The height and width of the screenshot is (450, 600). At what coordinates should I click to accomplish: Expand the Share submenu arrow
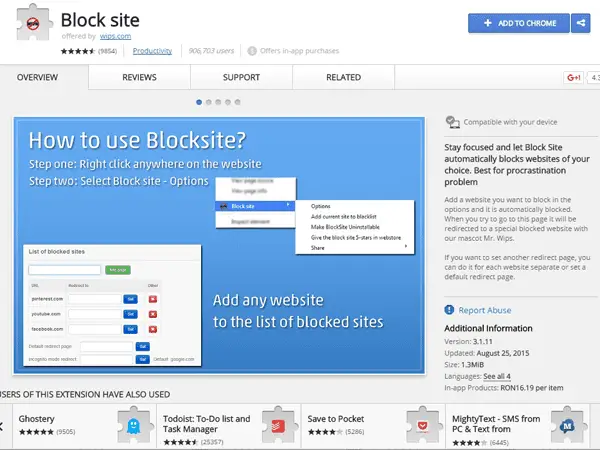[406, 246]
